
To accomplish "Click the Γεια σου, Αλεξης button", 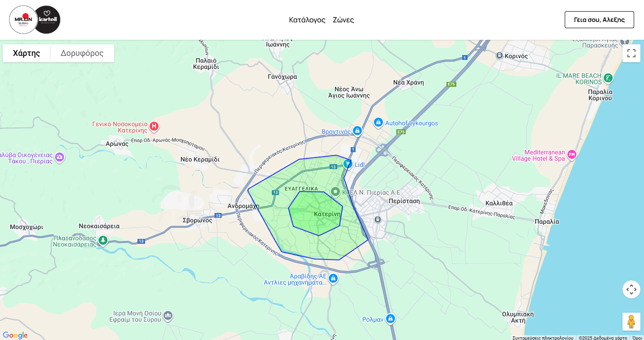I will 599,20.
